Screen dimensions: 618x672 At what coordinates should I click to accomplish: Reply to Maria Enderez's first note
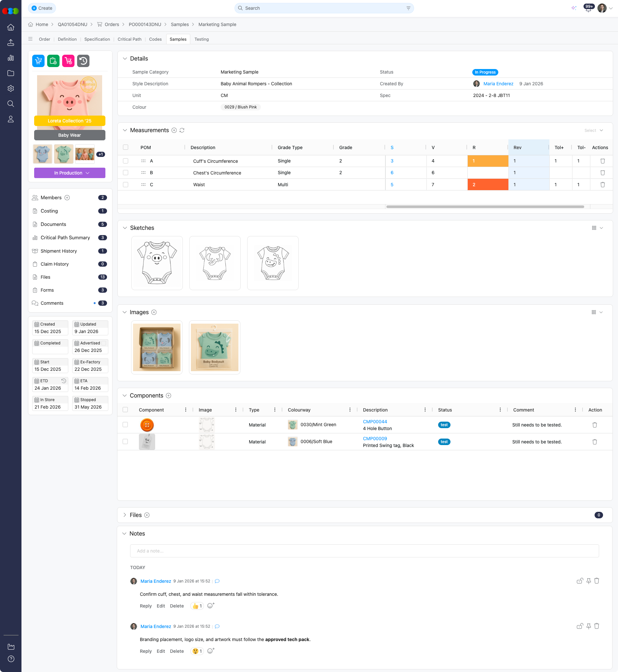click(145, 606)
